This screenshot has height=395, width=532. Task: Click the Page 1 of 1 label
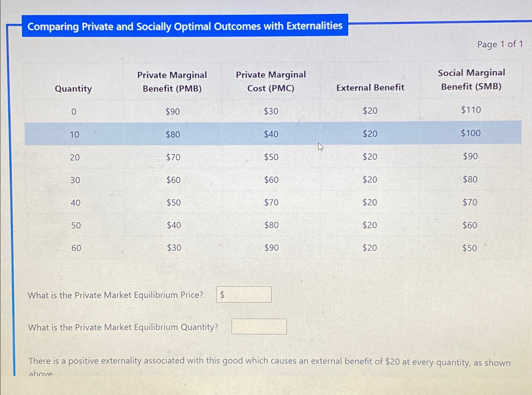click(x=500, y=45)
